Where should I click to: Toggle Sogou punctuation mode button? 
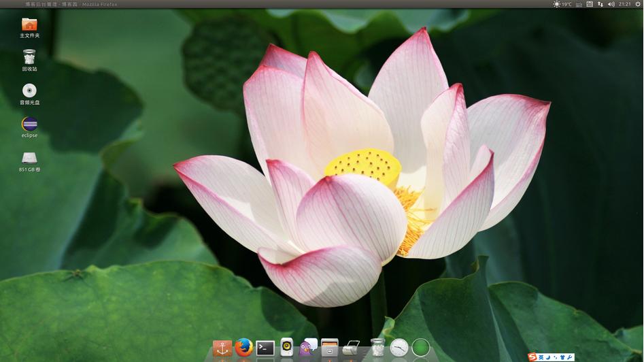pyautogui.click(x=555, y=357)
